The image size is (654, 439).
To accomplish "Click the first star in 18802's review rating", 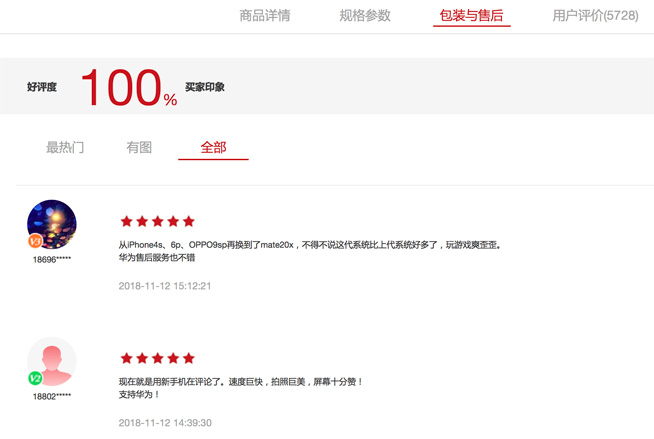I will (x=126, y=358).
